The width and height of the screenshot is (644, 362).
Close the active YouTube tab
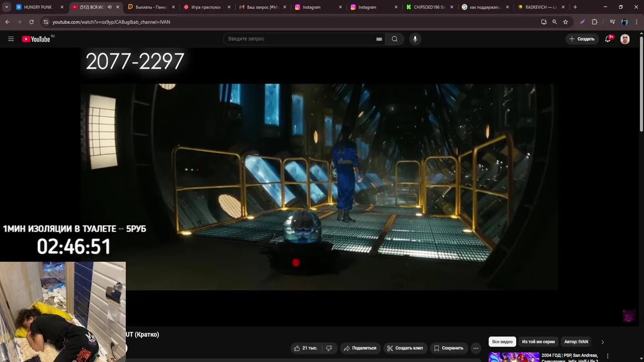(x=118, y=7)
